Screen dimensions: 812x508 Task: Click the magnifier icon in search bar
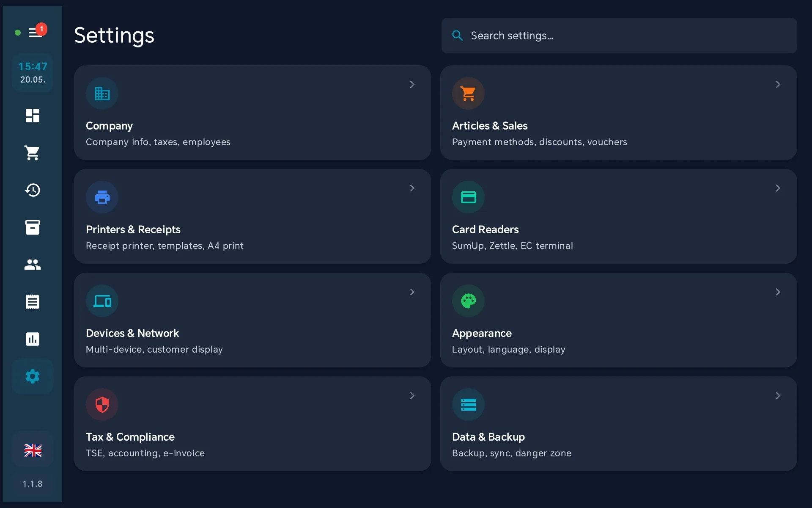tap(457, 36)
